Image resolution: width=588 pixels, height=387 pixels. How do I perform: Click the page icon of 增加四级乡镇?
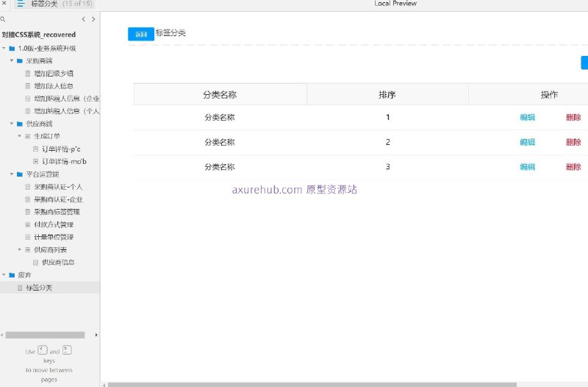28,74
